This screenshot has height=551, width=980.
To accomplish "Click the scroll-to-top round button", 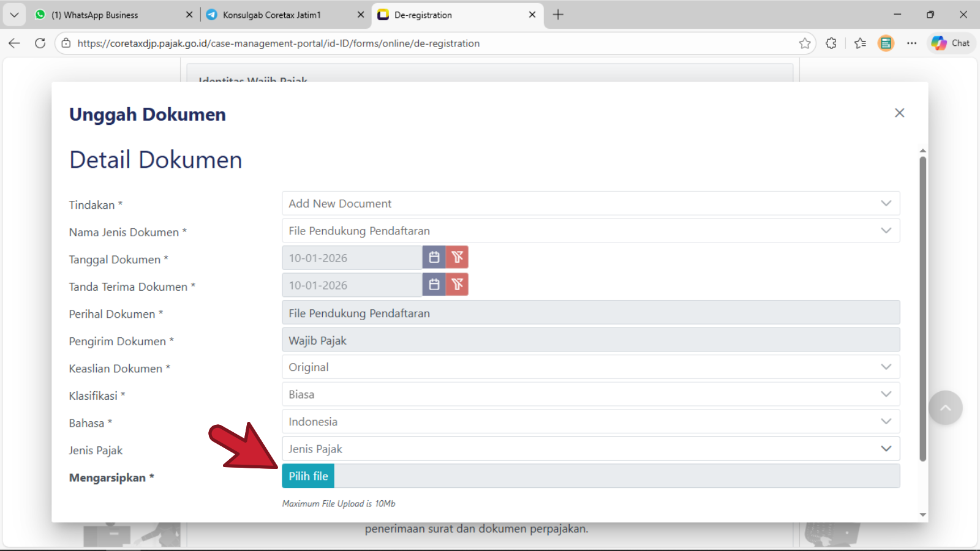I will pos(945,408).
